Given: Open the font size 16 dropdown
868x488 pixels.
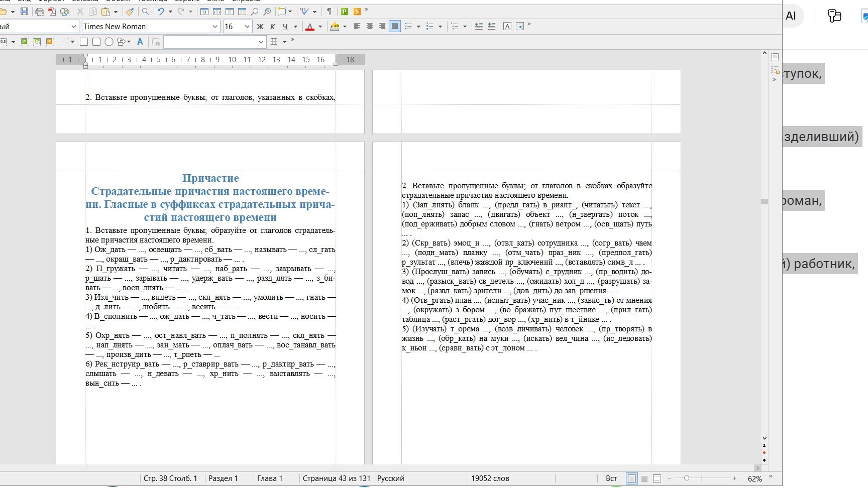Looking at the screenshot, I should (x=247, y=27).
